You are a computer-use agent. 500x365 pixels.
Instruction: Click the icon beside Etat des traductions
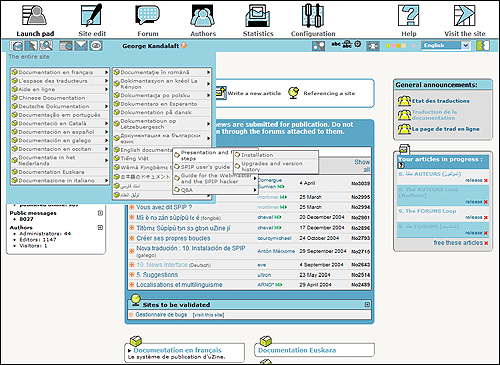pyautogui.click(x=404, y=101)
